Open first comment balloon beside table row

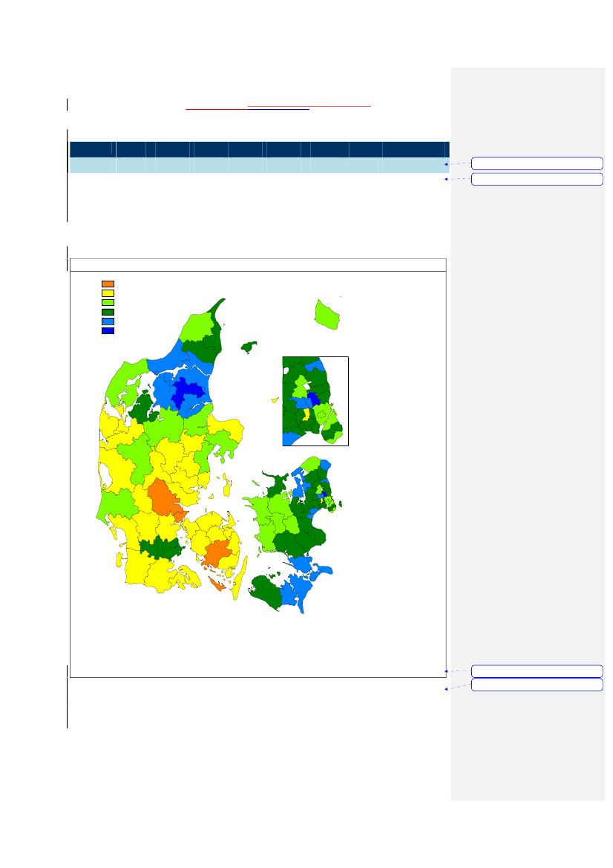click(x=537, y=163)
